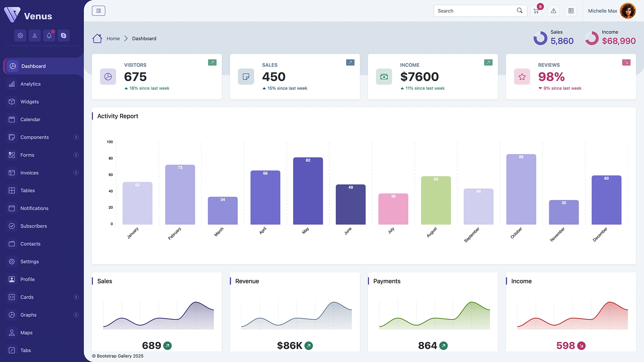Open the shopping cart with 9 items

click(536, 11)
